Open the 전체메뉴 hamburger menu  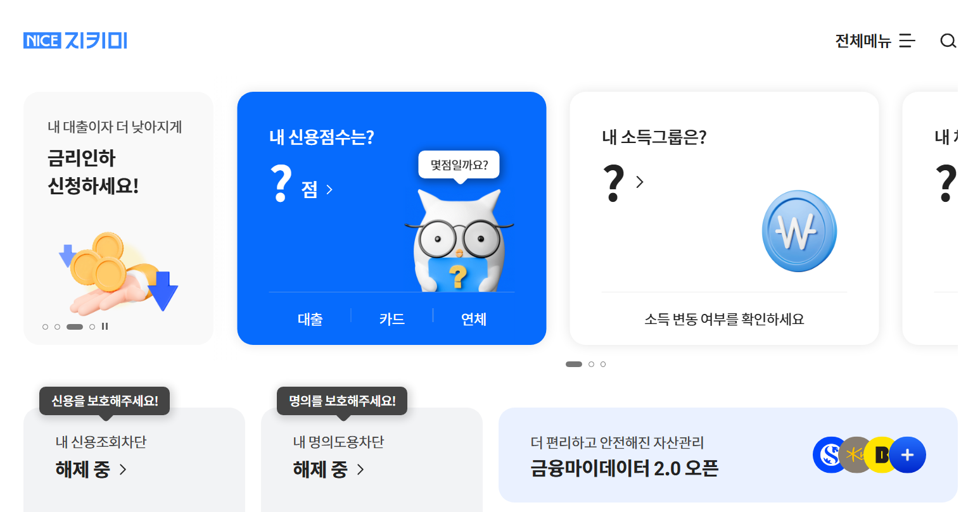pos(875,41)
